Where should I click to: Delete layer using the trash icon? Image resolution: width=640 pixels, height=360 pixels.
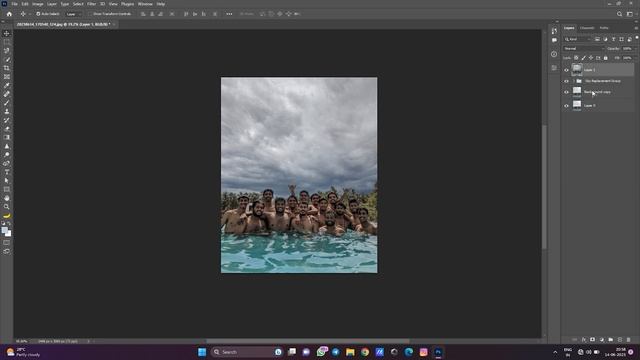(x=629, y=340)
